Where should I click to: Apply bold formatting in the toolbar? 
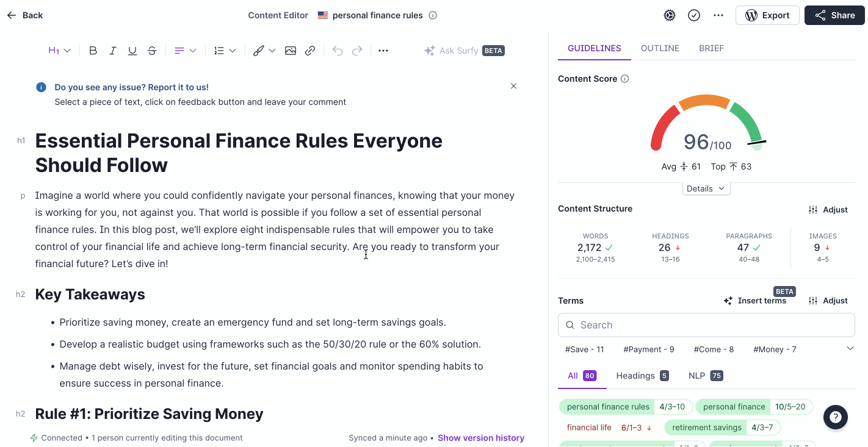(93, 51)
